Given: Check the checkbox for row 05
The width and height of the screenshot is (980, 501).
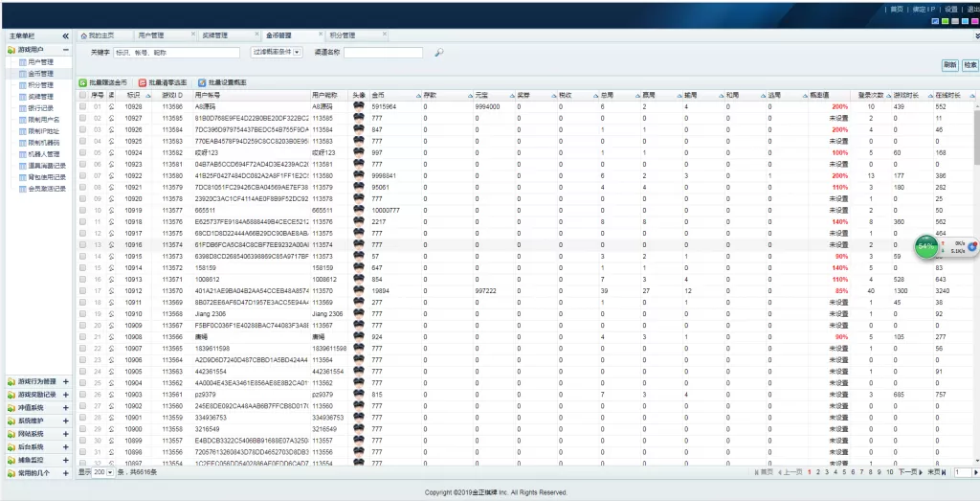Looking at the screenshot, I should pyautogui.click(x=82, y=152).
